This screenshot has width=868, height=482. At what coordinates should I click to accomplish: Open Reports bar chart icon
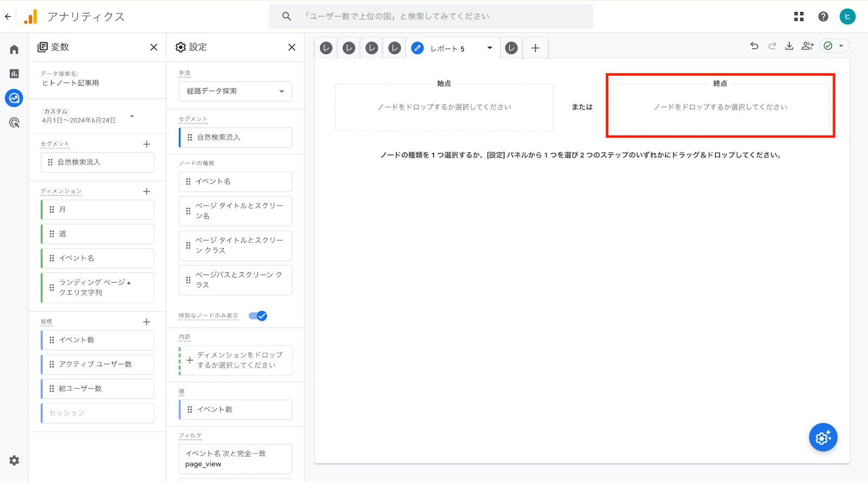(x=14, y=73)
